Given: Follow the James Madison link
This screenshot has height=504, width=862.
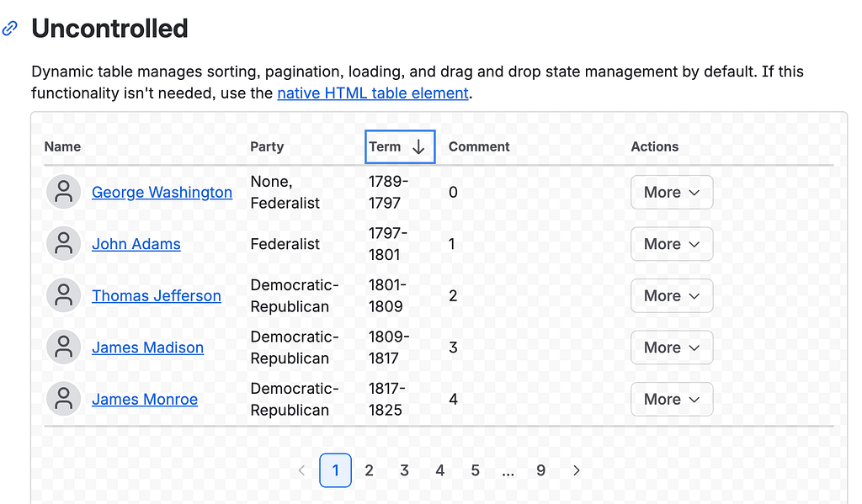Looking at the screenshot, I should click(x=148, y=347).
